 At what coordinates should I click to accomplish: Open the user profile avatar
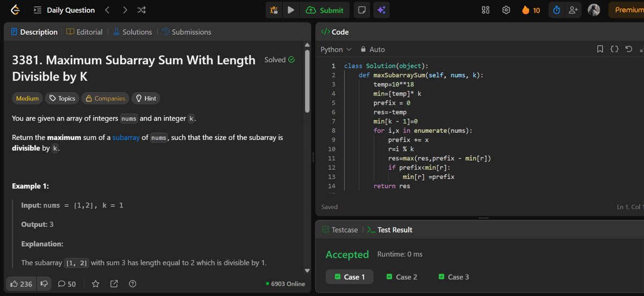pos(594,10)
